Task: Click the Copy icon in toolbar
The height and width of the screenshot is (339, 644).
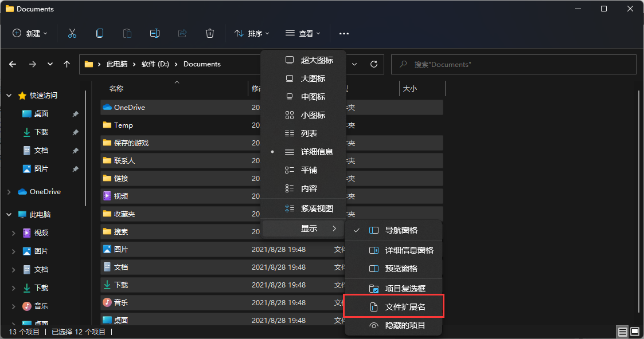Action: click(x=100, y=34)
